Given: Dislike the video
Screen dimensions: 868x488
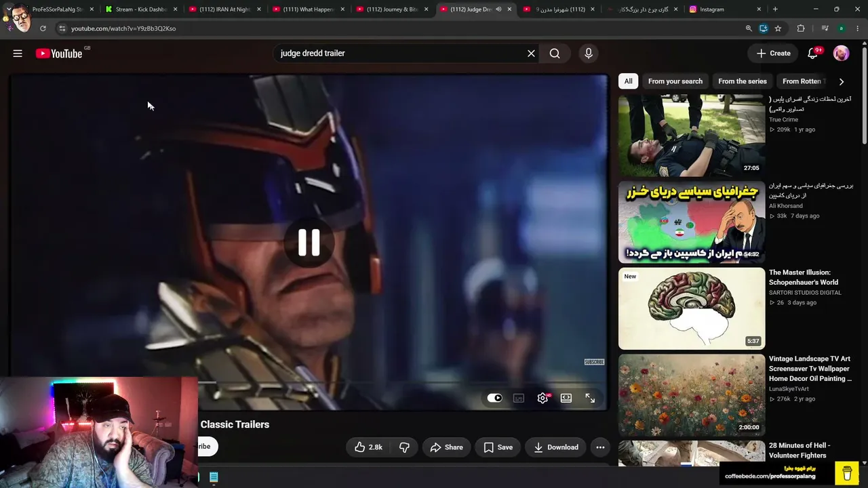Looking at the screenshot, I should pyautogui.click(x=404, y=447).
